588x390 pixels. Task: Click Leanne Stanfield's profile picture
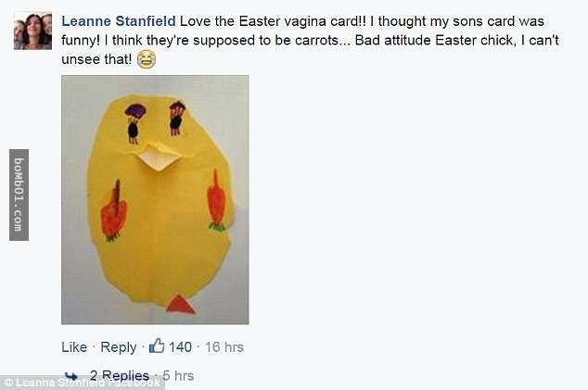coord(32,31)
